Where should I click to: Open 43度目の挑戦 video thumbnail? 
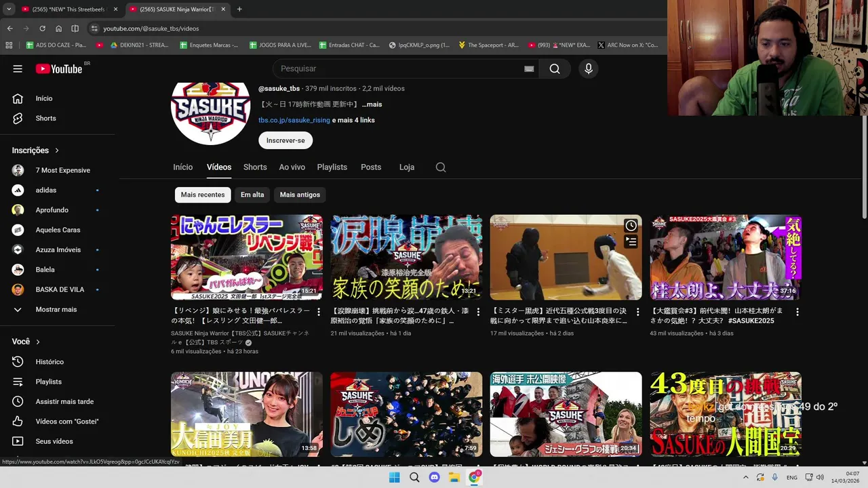[726, 414]
